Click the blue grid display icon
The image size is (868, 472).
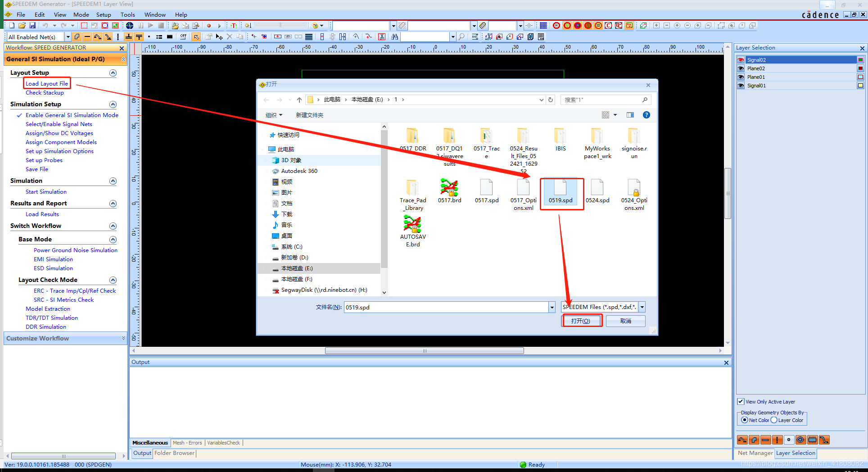[543, 26]
